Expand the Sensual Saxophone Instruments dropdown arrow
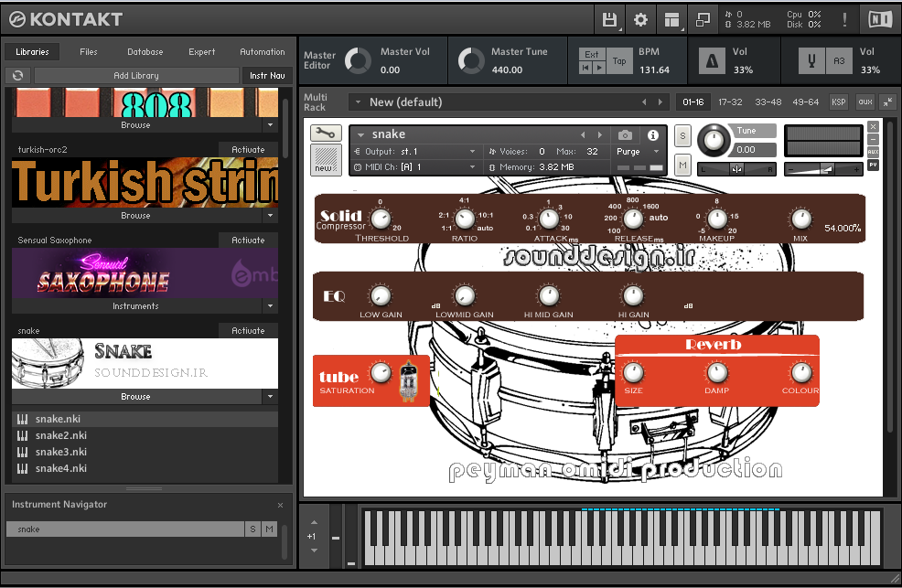The height and width of the screenshot is (588, 902). coord(271,306)
